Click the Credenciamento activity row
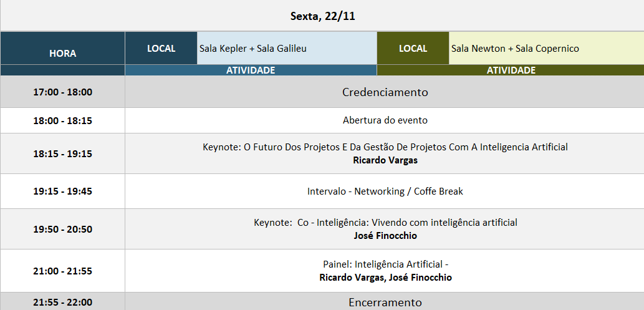This screenshot has width=644, height=310. click(385, 92)
